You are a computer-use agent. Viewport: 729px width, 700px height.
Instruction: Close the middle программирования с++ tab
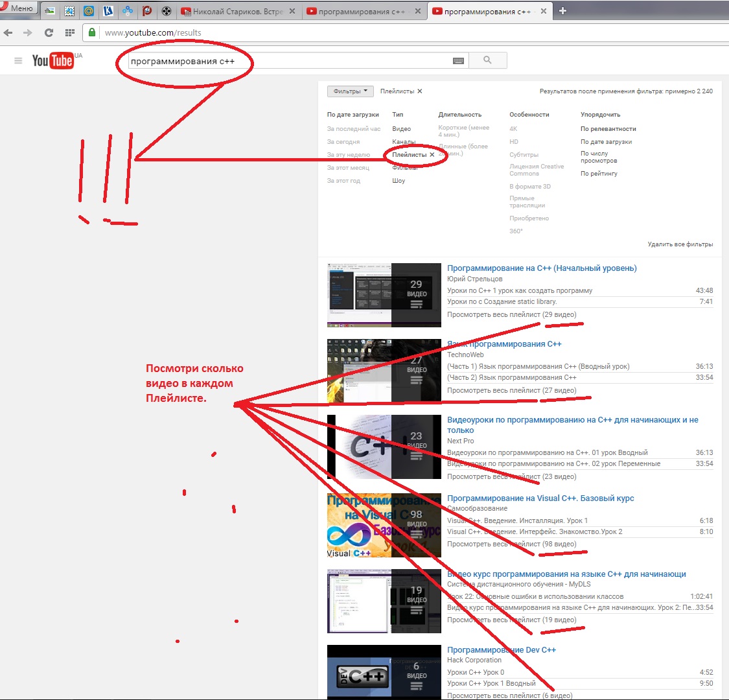point(418,11)
